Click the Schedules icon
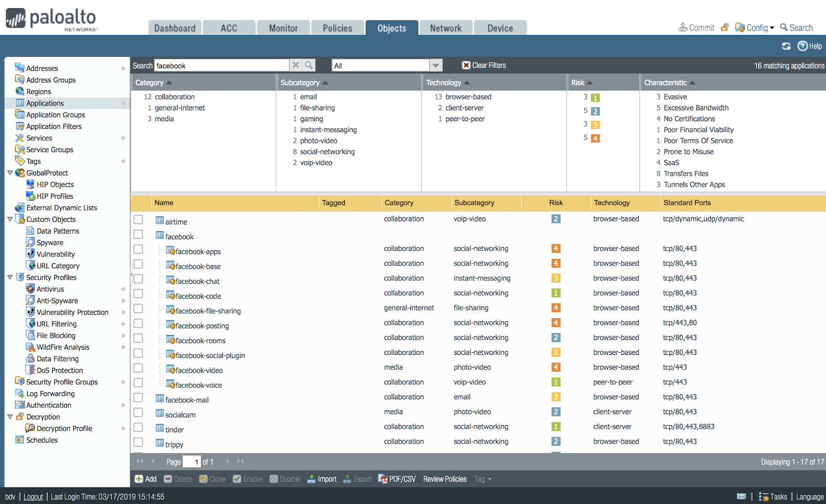 [x=20, y=440]
